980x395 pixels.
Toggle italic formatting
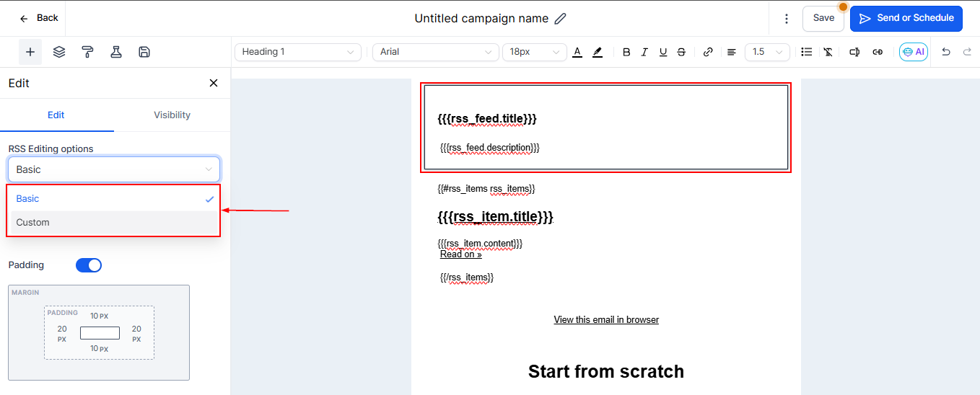click(644, 52)
